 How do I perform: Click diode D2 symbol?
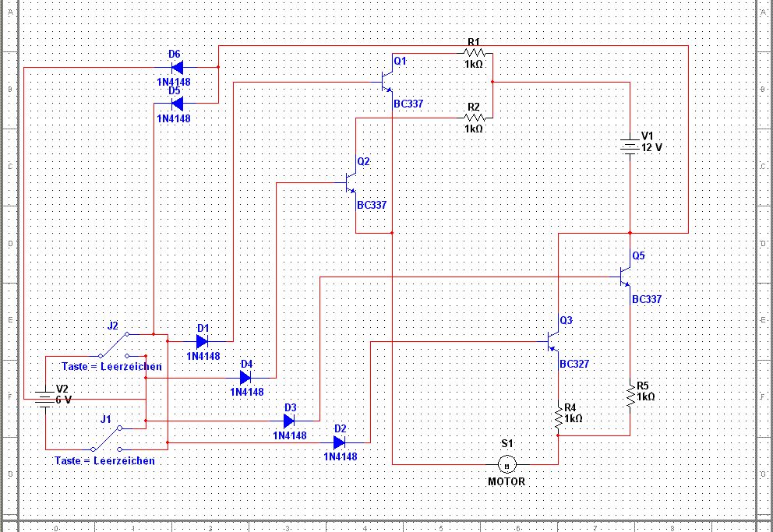tap(339, 442)
